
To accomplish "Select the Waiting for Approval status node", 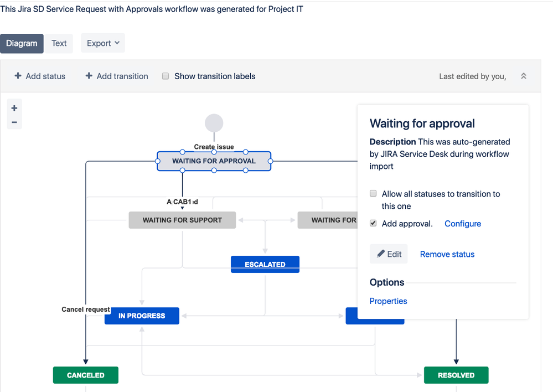I will point(214,161).
